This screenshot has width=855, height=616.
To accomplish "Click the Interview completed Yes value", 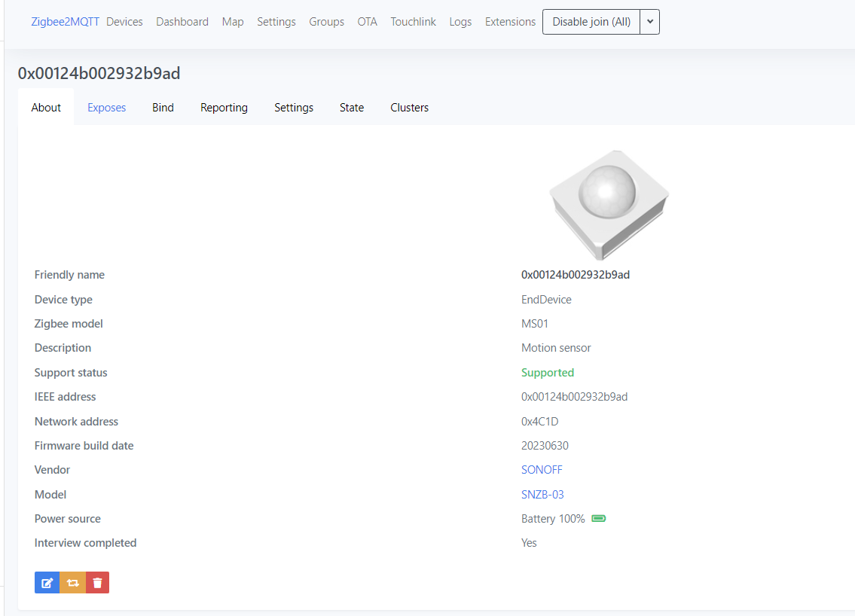I will (x=529, y=543).
